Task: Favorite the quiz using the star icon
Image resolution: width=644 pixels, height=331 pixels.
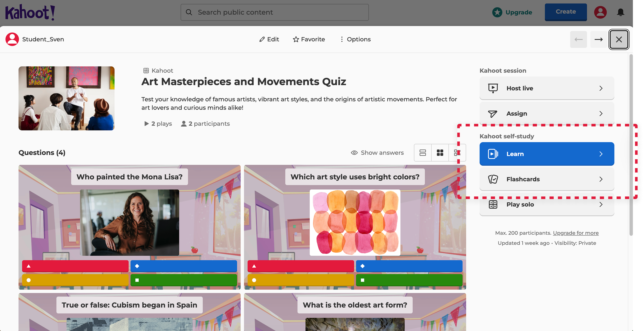Action: (x=296, y=39)
